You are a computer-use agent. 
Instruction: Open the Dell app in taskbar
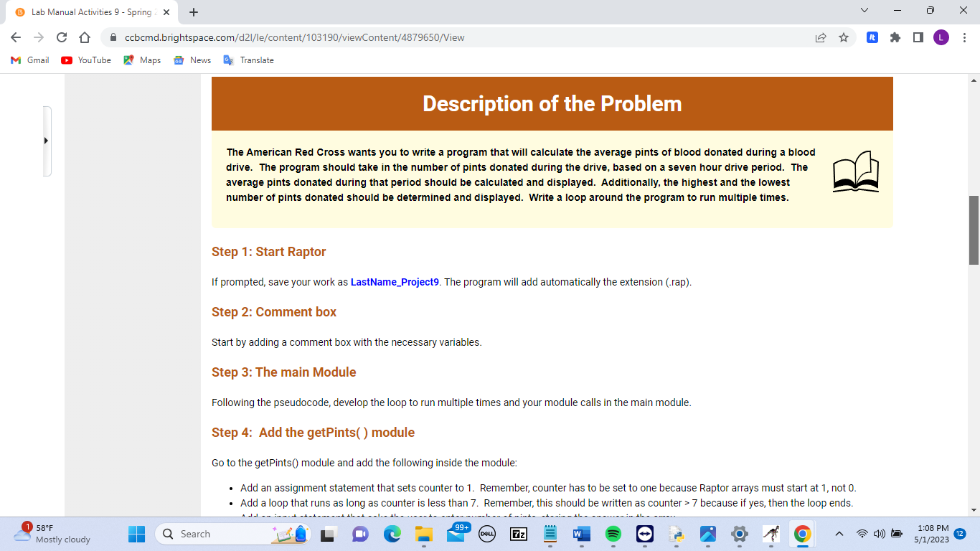(x=486, y=534)
